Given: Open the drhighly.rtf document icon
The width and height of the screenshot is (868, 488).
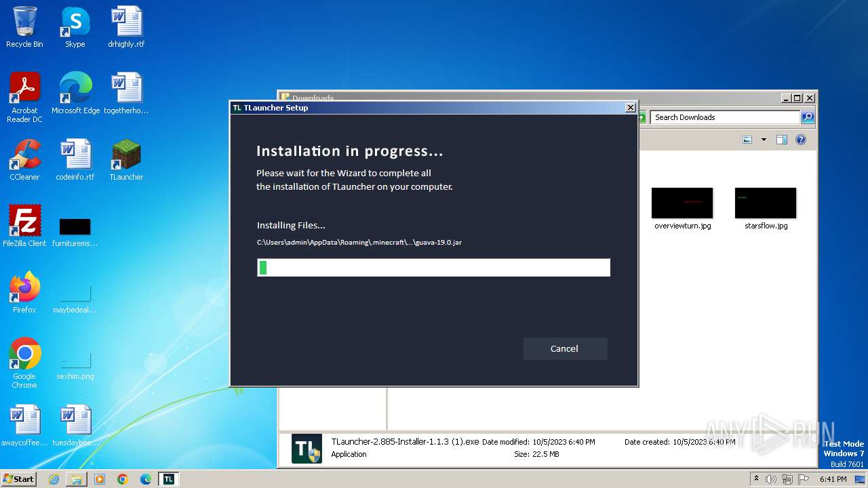Looking at the screenshot, I should [x=126, y=27].
